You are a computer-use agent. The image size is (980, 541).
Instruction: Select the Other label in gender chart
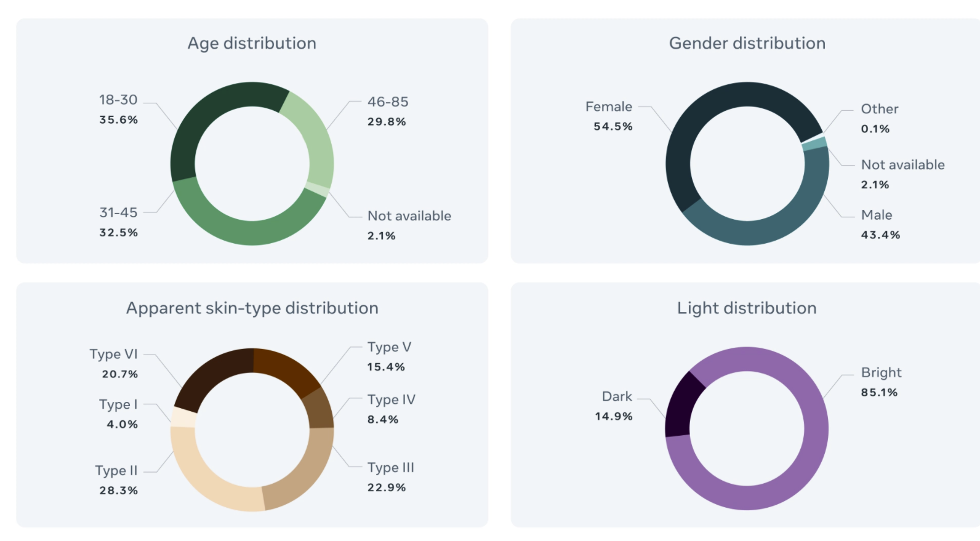(879, 109)
